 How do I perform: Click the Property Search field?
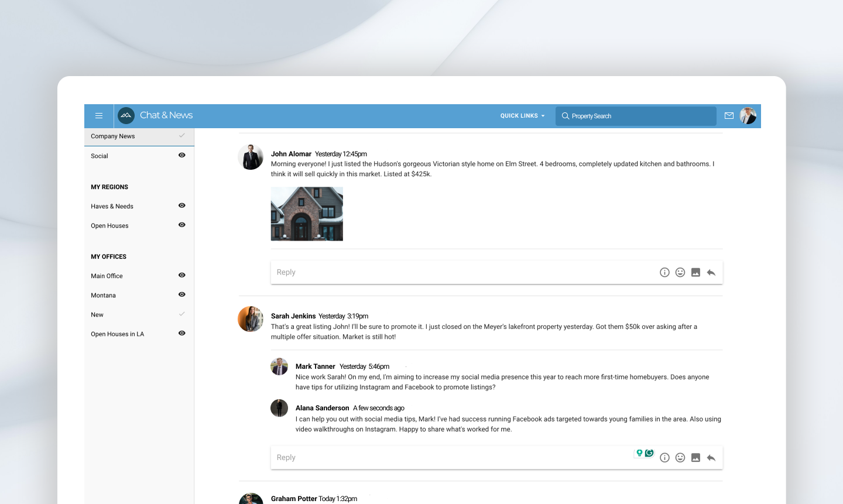(636, 116)
